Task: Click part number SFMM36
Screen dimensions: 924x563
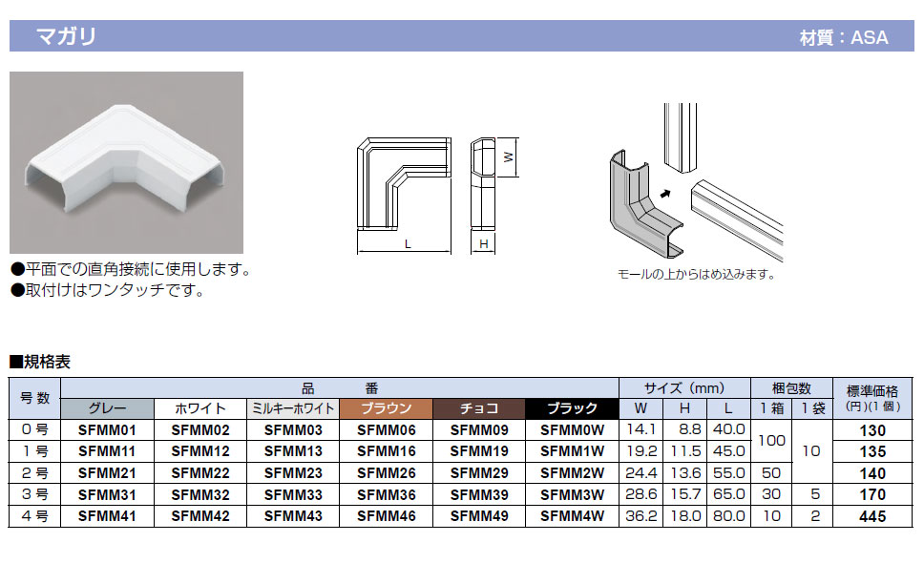Action: pos(386,494)
